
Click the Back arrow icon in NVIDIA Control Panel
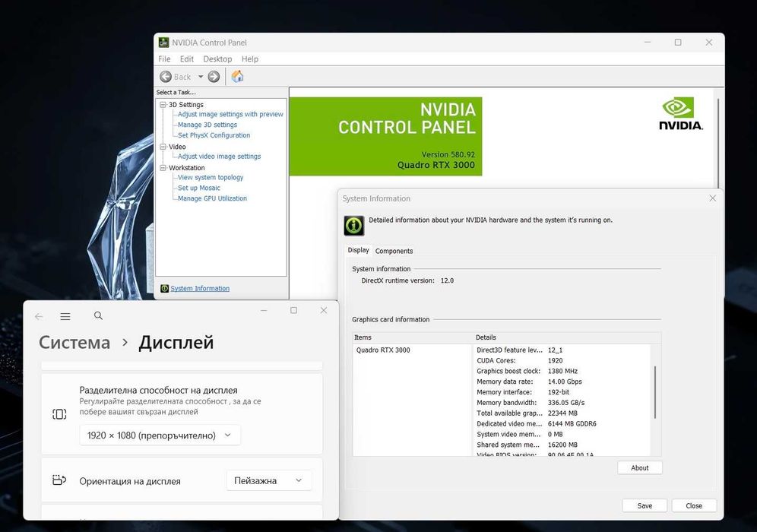tap(166, 77)
